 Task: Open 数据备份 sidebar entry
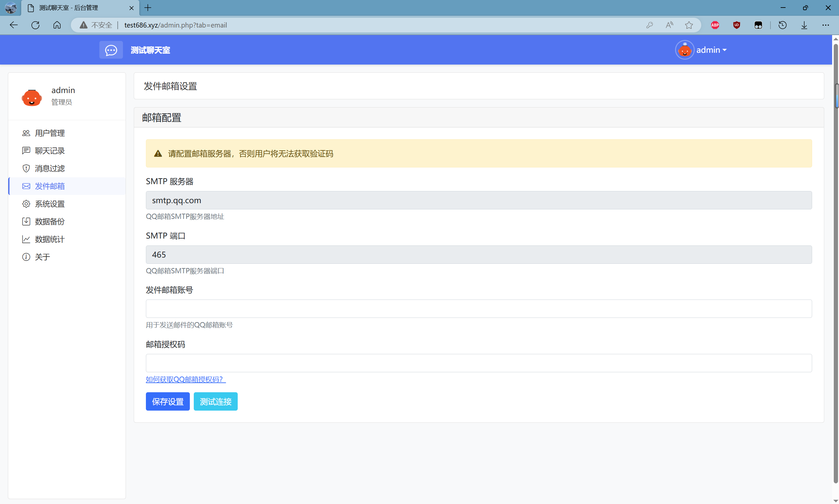click(x=50, y=222)
